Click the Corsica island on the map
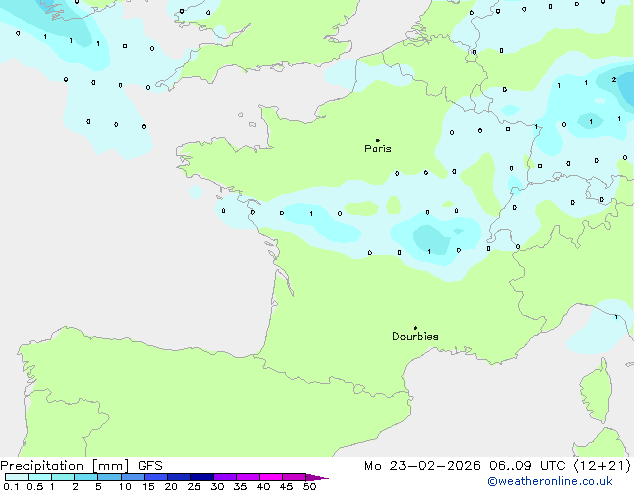Viewport: 634px width, 490px height. coord(596,391)
